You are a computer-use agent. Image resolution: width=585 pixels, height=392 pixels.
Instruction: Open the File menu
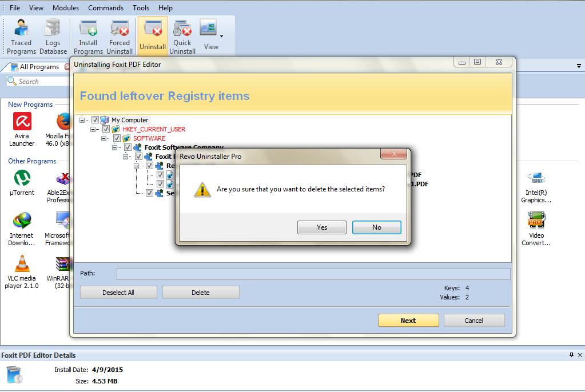[x=15, y=8]
